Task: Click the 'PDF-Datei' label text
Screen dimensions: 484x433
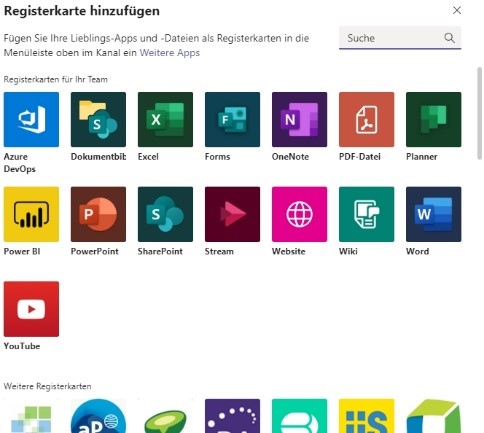Action: pyautogui.click(x=360, y=157)
